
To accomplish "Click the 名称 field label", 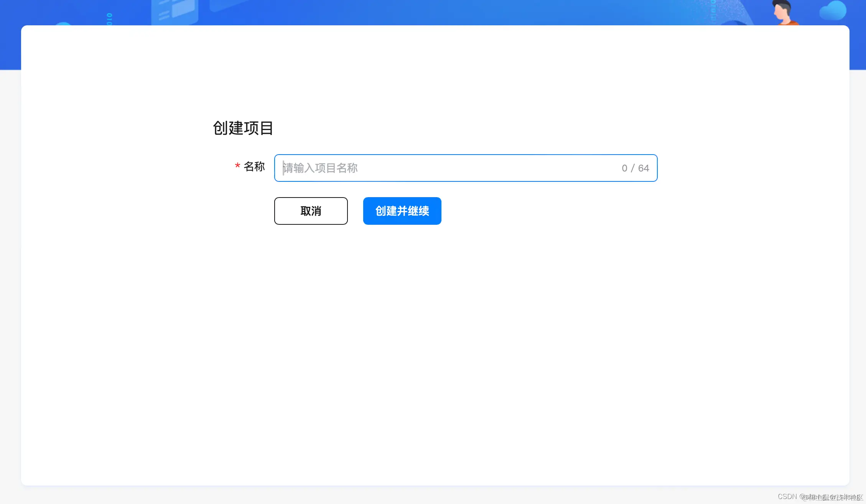I will coord(254,166).
